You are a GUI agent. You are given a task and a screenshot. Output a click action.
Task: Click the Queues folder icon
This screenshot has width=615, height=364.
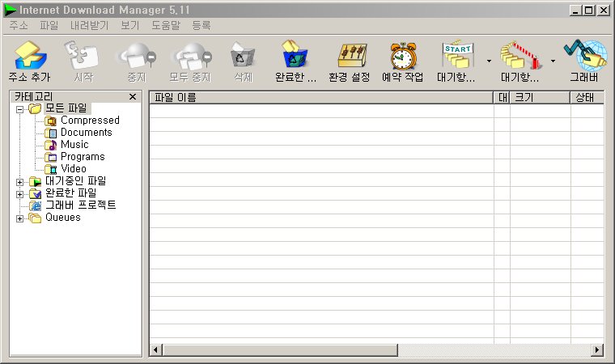35,218
